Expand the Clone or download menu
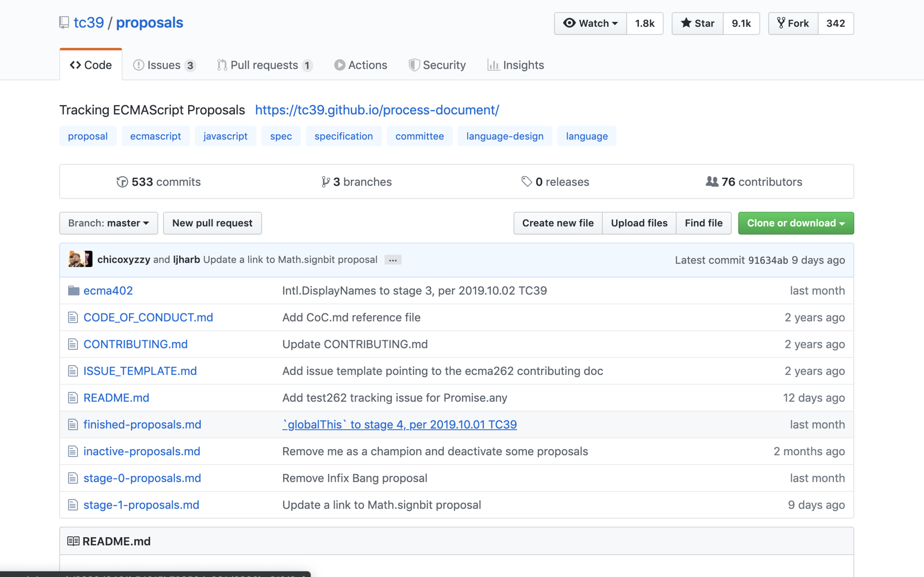 pyautogui.click(x=795, y=223)
